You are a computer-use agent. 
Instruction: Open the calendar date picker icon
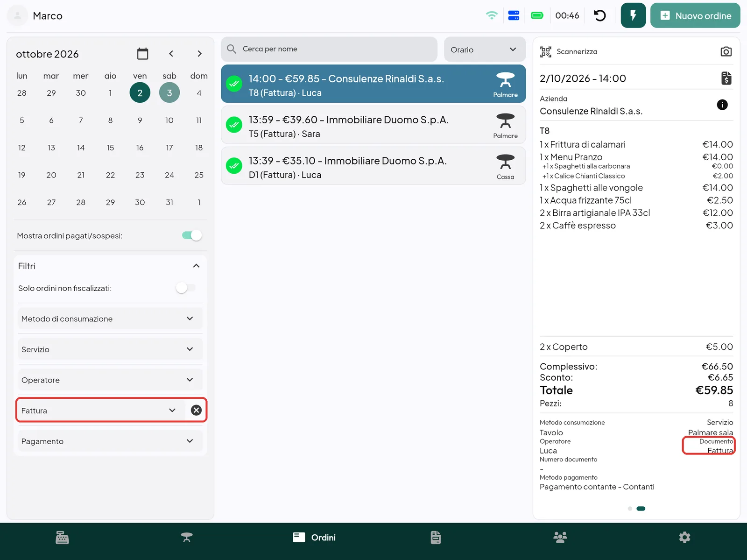pyautogui.click(x=143, y=54)
